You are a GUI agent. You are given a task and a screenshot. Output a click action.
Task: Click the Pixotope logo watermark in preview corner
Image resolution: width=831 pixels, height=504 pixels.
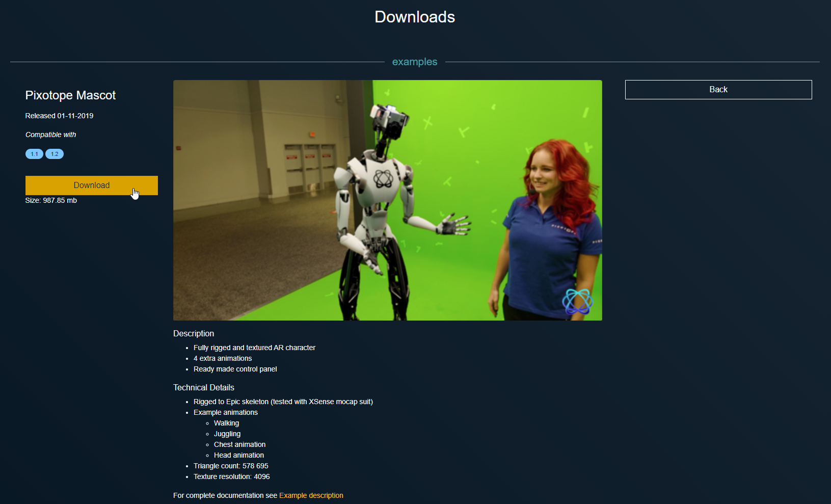(x=577, y=301)
